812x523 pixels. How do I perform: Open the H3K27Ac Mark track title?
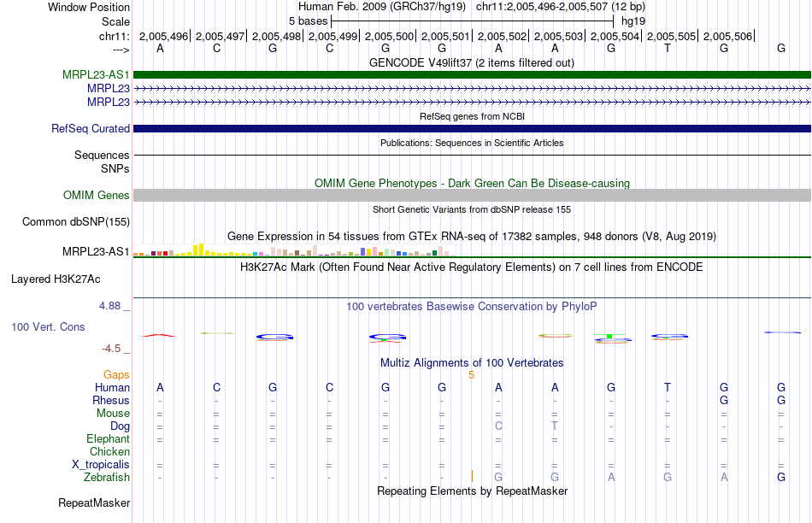coord(472,267)
